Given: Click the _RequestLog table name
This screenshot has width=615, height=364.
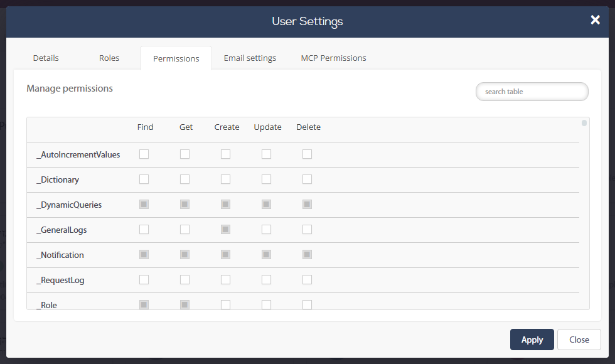Looking at the screenshot, I should click(x=60, y=280).
